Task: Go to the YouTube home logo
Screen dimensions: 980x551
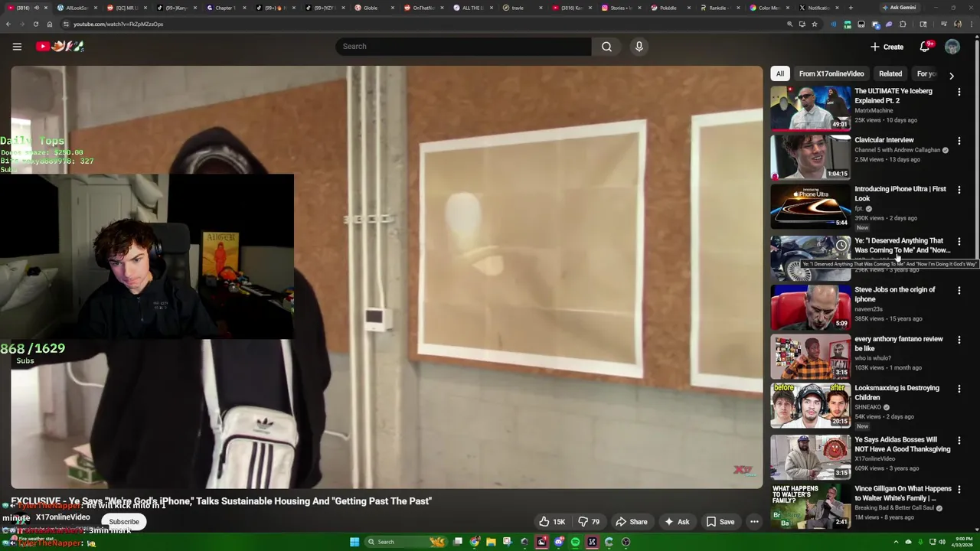Action: tap(60, 47)
